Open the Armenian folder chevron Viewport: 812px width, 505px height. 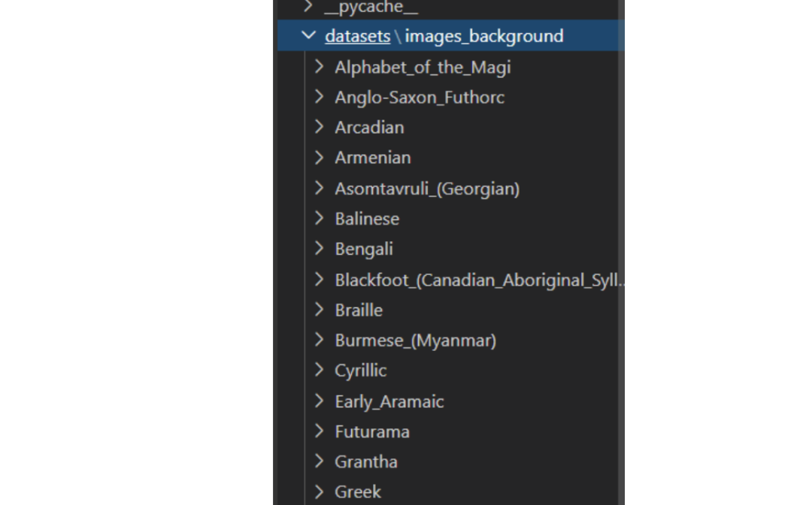pos(320,157)
